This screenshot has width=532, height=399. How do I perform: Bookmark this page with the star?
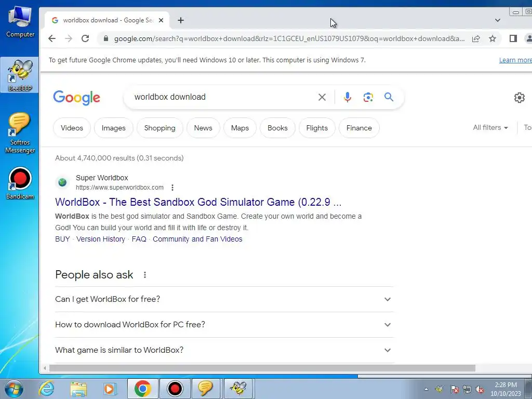click(x=493, y=38)
